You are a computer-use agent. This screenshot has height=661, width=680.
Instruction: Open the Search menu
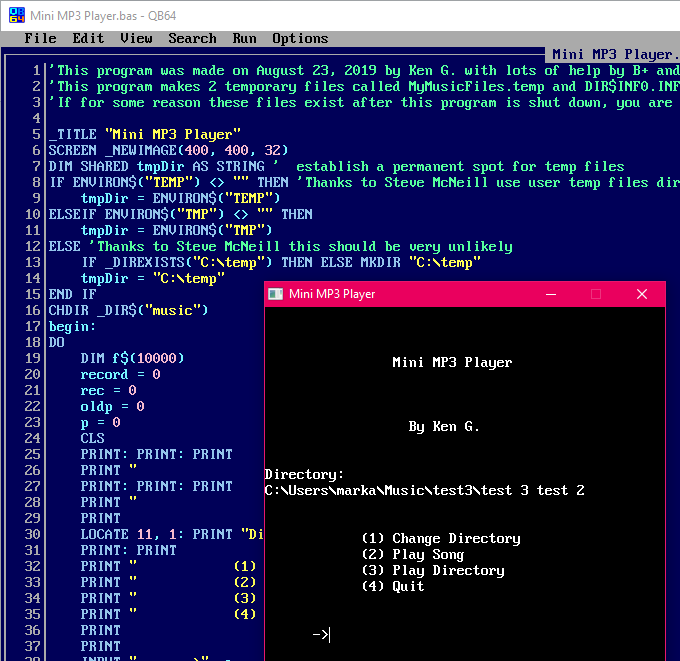pyautogui.click(x=193, y=39)
